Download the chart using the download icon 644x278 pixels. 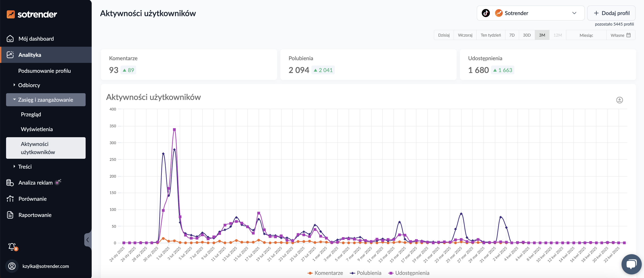tap(619, 100)
